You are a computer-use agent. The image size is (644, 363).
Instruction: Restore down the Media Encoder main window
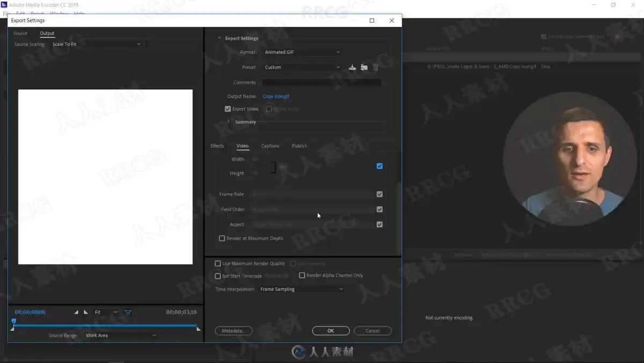(613, 5)
